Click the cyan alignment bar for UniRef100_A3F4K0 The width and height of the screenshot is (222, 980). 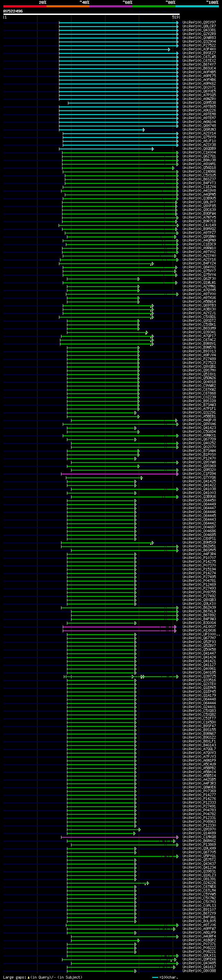(114, 49)
